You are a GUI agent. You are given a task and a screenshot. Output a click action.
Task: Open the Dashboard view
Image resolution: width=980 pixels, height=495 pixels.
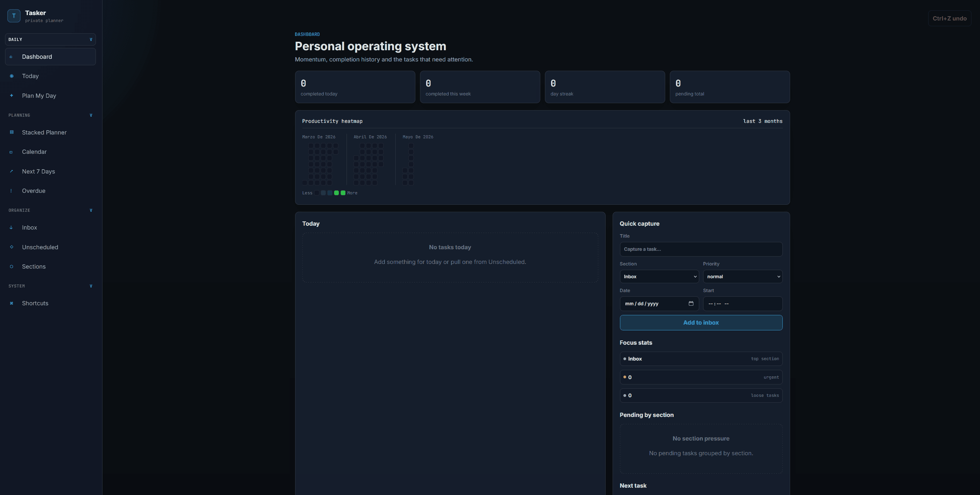[x=50, y=57]
